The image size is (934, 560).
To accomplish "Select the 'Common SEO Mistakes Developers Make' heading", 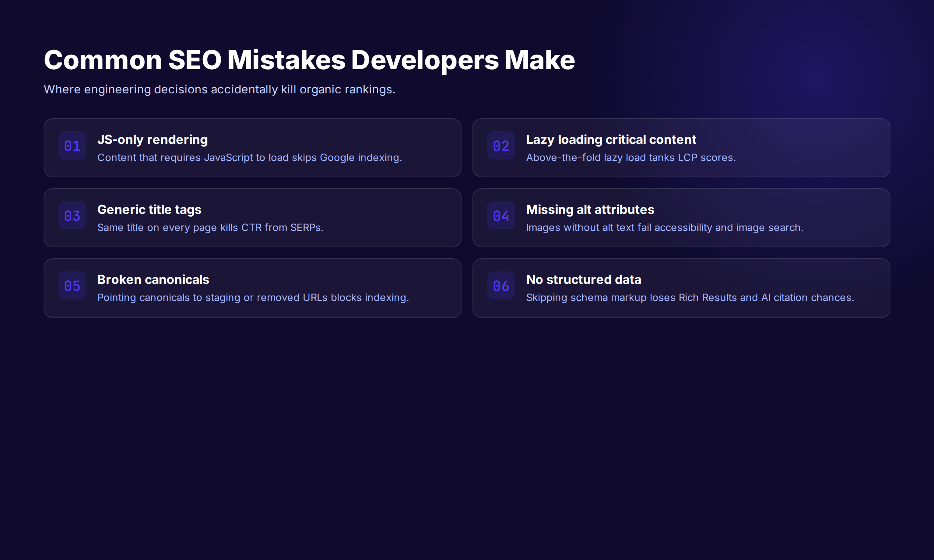I will tap(309, 60).
